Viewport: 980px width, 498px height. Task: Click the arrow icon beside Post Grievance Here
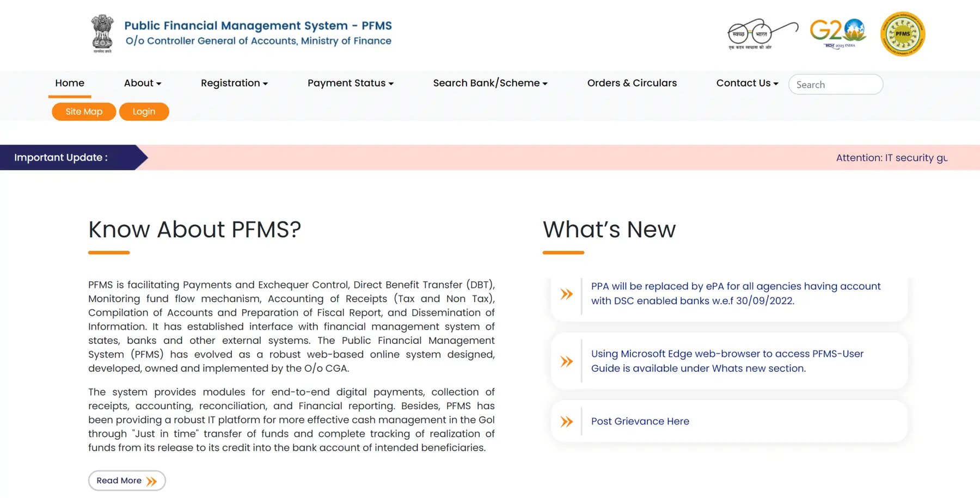[567, 421]
